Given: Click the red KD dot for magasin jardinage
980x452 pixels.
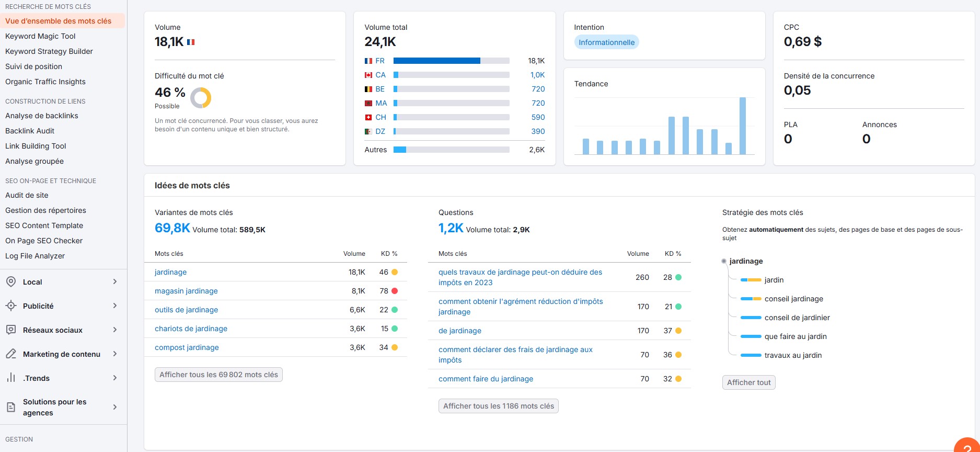Looking at the screenshot, I should (395, 291).
